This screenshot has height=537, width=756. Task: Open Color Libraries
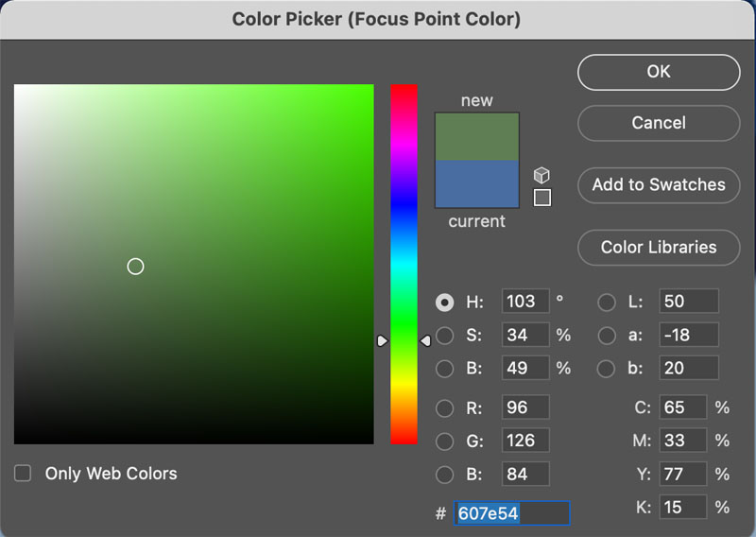(x=659, y=248)
